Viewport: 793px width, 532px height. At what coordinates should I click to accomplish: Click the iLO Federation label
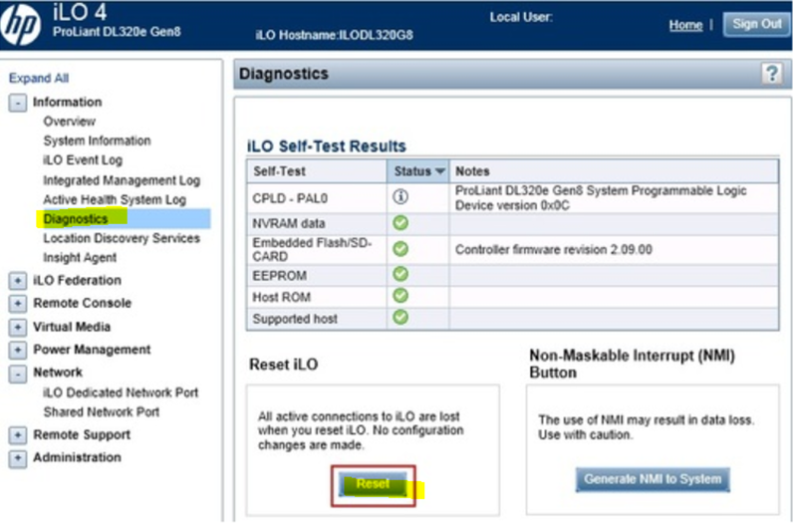(x=78, y=281)
